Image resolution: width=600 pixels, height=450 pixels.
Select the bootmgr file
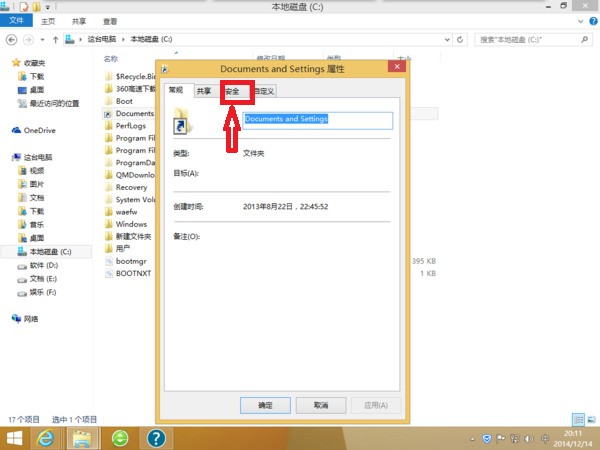tap(126, 261)
